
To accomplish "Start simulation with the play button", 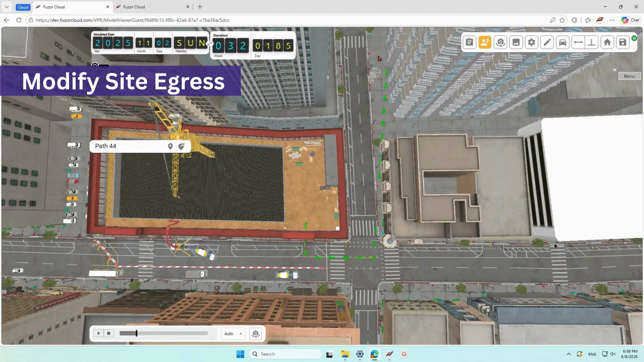I will coord(98,333).
